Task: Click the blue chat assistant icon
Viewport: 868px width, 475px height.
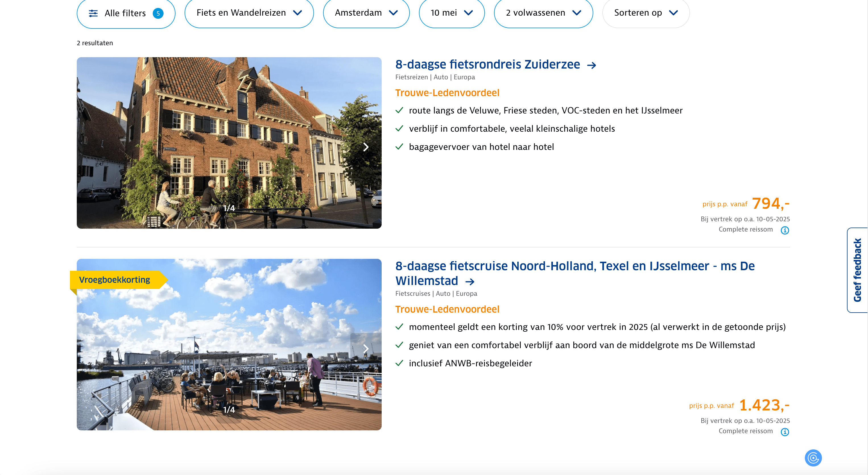Action: point(813,458)
